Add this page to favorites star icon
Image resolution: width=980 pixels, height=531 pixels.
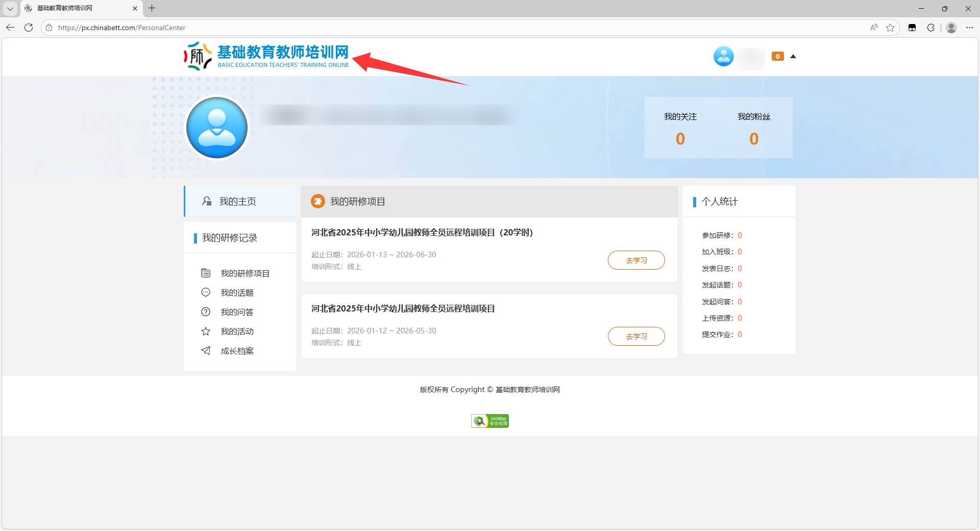(890, 28)
